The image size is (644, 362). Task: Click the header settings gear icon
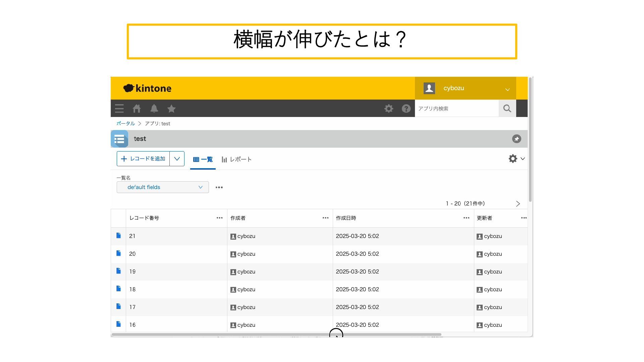tap(389, 109)
